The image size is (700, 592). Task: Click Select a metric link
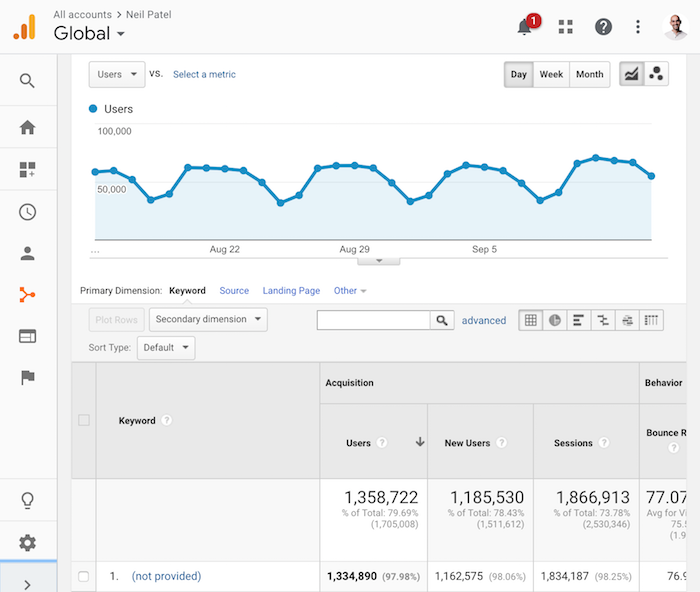(204, 74)
